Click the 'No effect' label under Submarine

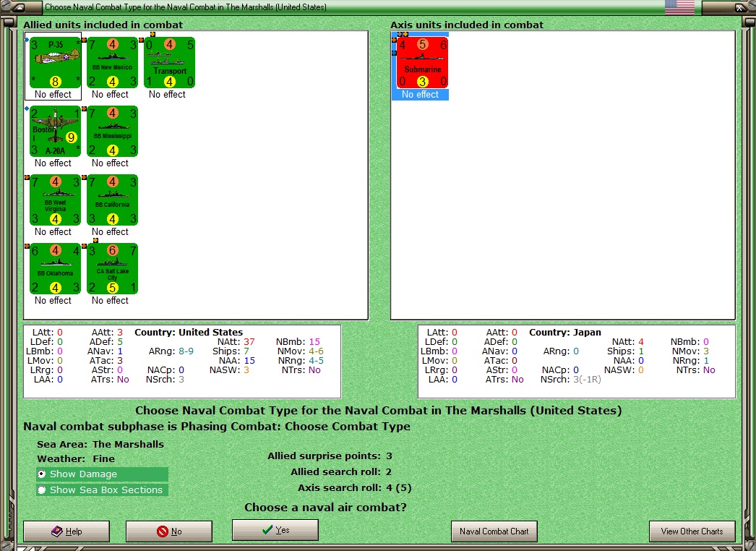tap(420, 95)
